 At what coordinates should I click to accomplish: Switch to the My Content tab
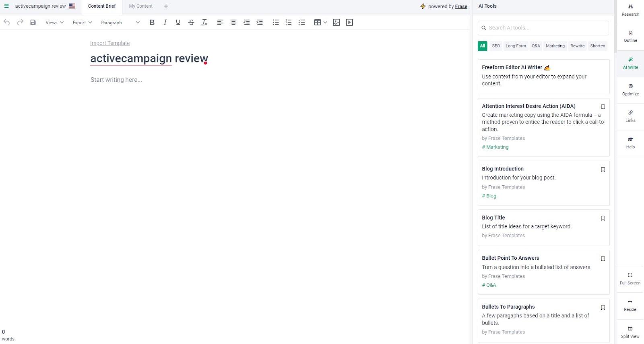[141, 6]
